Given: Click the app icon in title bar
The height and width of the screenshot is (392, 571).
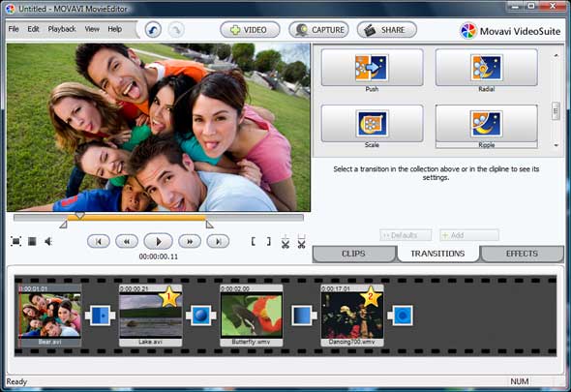Looking at the screenshot, I should pyautogui.click(x=11, y=9).
